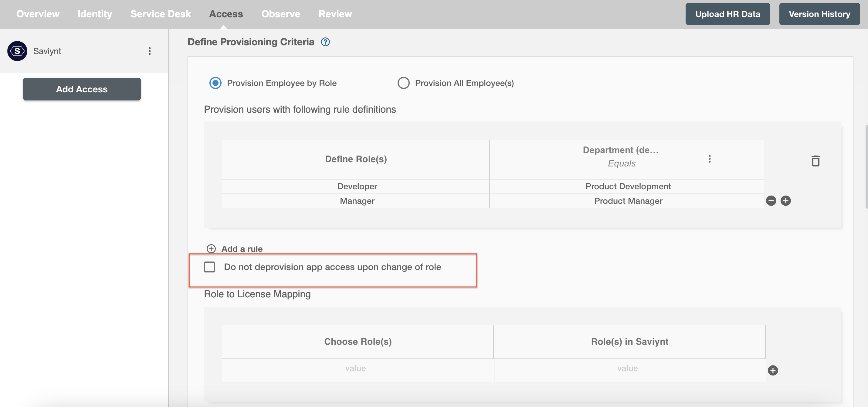This screenshot has height=407, width=868.
Task: Click the Add Access button in sidebar
Action: point(82,89)
